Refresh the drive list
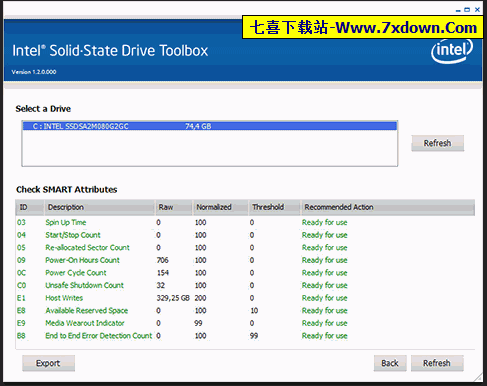 437,143
